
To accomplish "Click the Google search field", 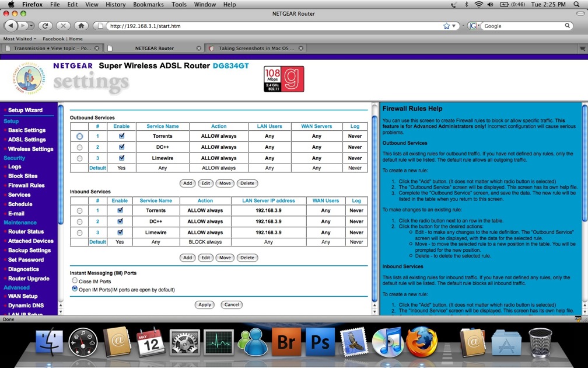I will tap(523, 26).
